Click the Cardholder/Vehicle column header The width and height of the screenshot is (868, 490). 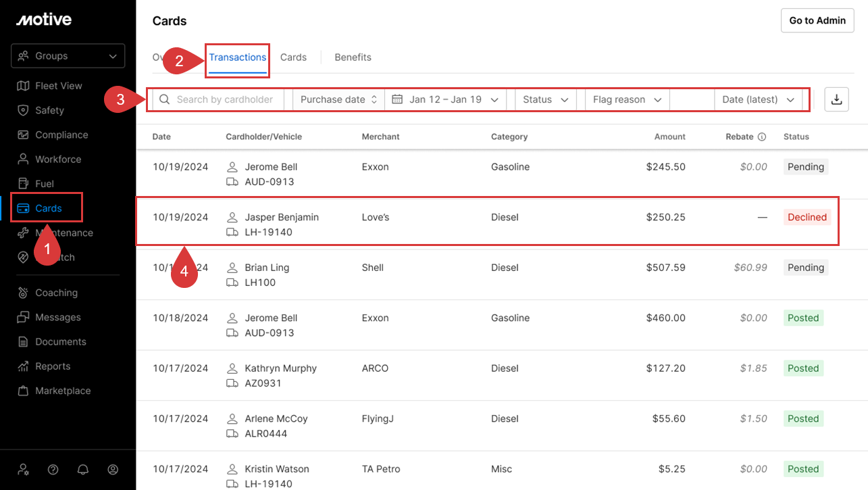click(x=263, y=137)
